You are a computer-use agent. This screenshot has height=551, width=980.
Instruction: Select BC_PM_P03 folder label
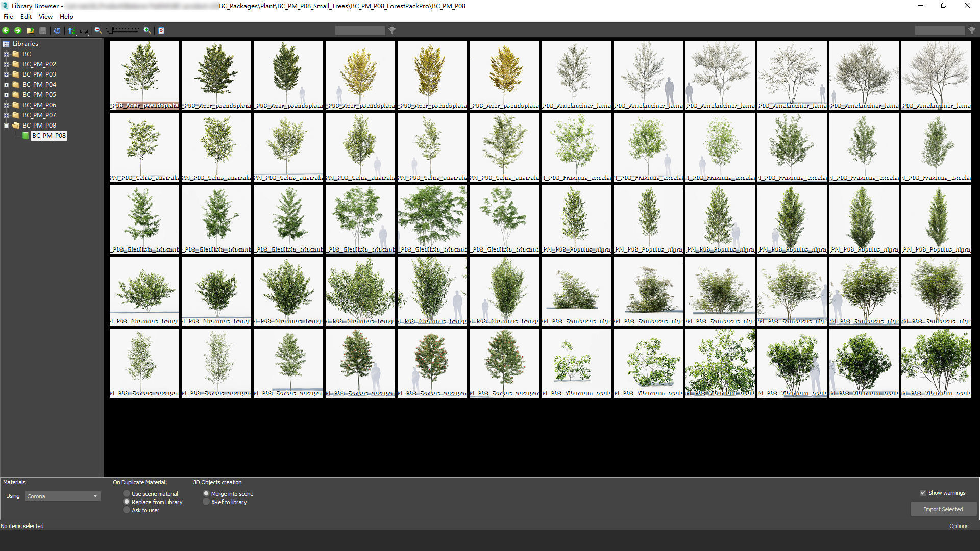[39, 74]
